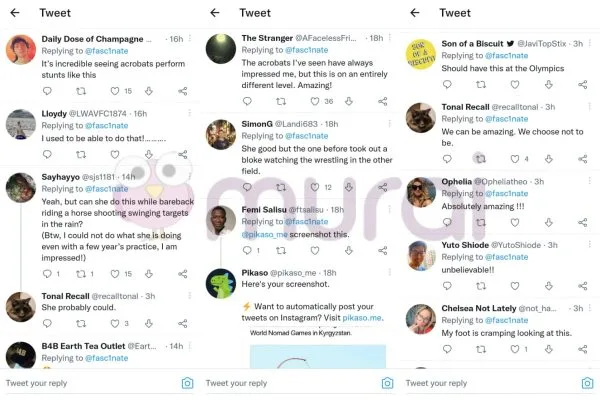Open the pikaso.me link
Screen dimensions: 600x400
(x=362, y=318)
